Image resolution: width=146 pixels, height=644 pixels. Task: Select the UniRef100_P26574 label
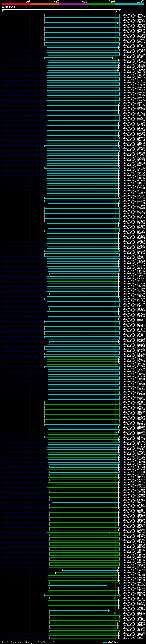[x=133, y=196]
